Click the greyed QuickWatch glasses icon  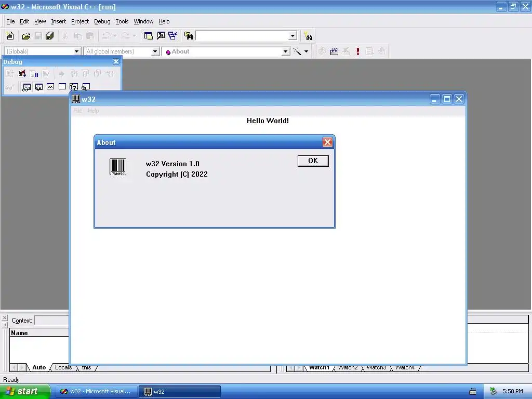[x=10, y=87]
